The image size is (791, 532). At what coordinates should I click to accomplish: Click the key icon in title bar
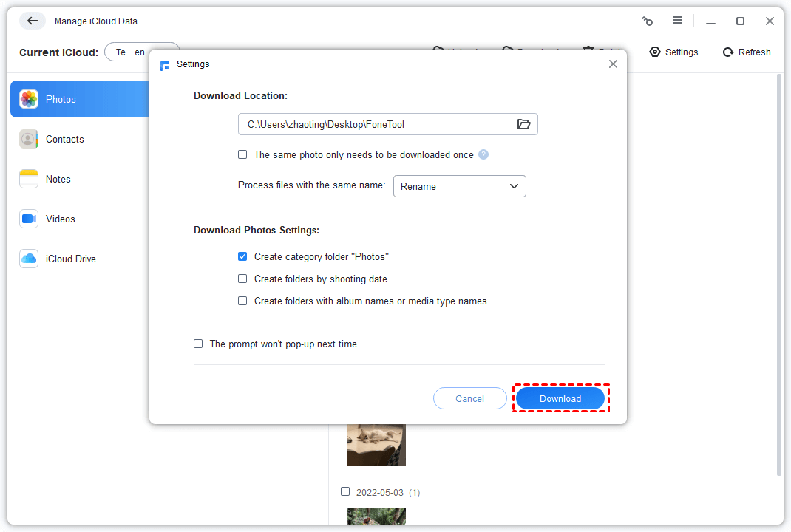coord(648,21)
